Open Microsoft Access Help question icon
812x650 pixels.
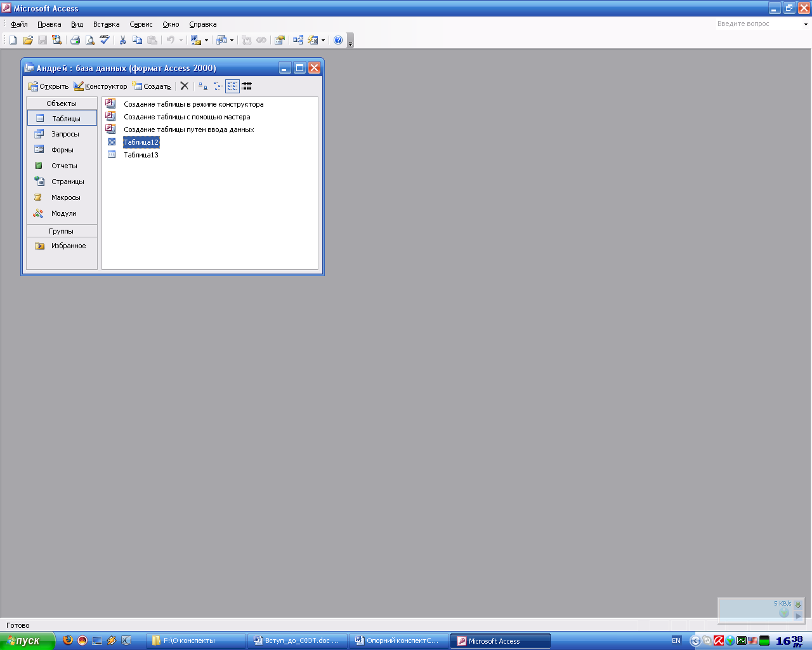click(x=338, y=40)
